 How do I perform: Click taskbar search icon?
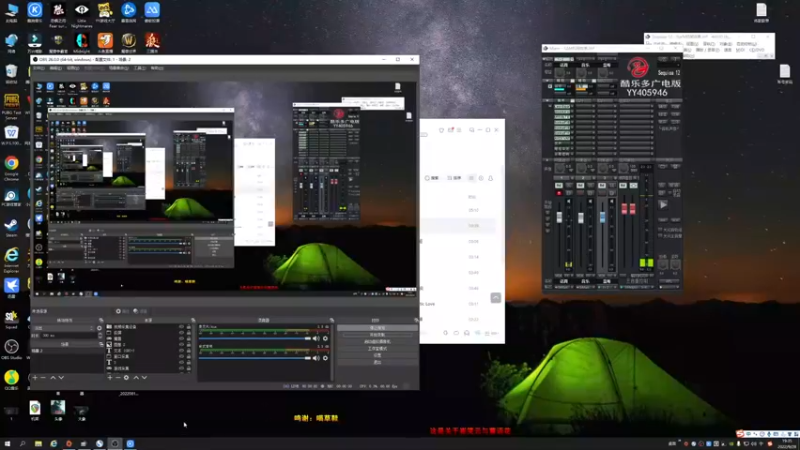pos(22,443)
